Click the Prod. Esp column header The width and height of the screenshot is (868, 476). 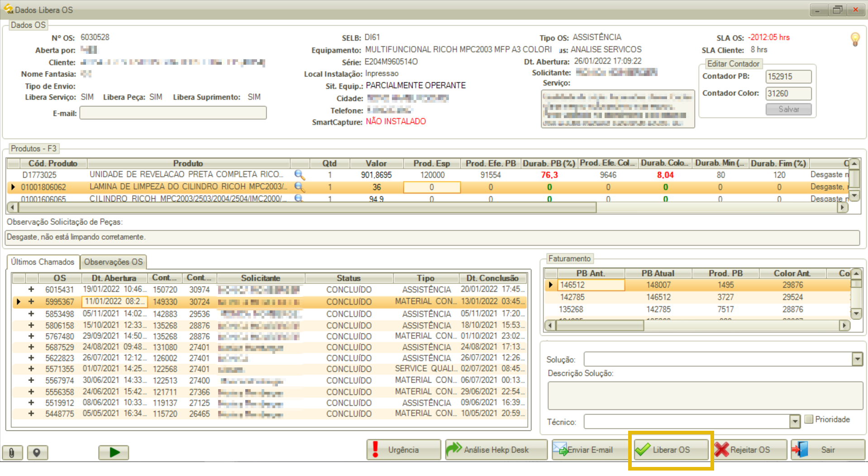tap(432, 163)
